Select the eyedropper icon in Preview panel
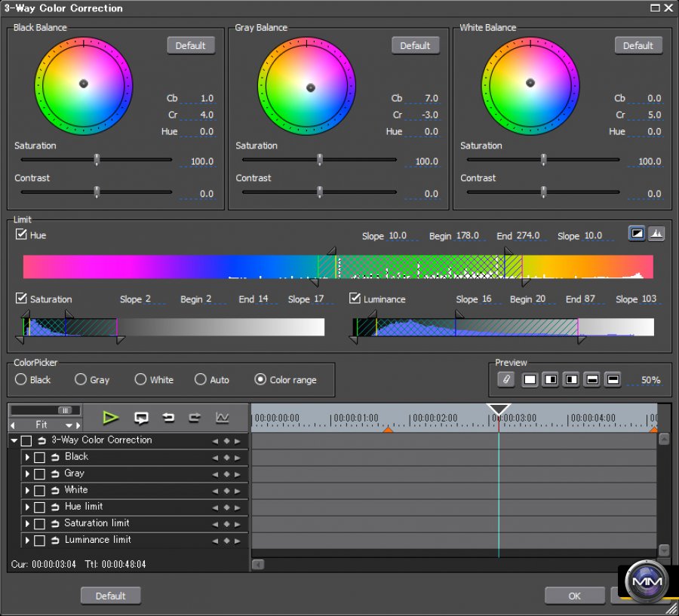Image resolution: width=679 pixels, height=616 pixels. pyautogui.click(x=506, y=379)
